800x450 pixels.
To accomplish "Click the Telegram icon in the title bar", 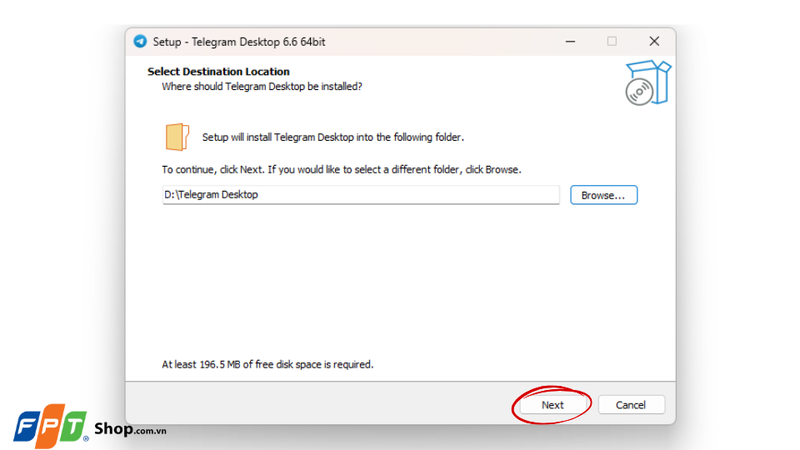I will (140, 41).
